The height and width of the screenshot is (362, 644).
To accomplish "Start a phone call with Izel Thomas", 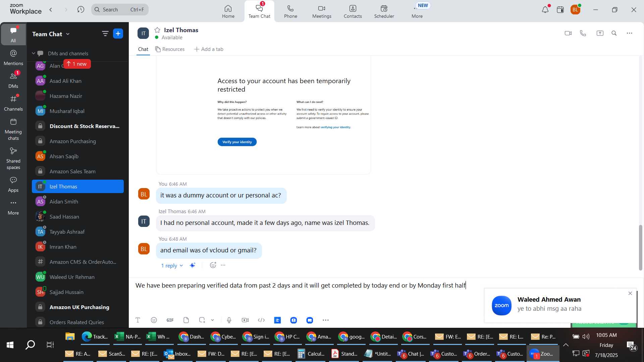I will [583, 33].
